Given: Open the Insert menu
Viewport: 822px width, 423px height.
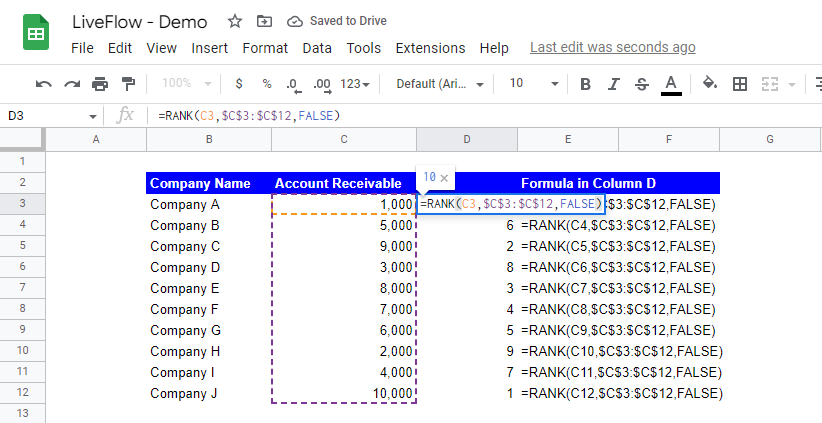Looking at the screenshot, I should point(210,48).
